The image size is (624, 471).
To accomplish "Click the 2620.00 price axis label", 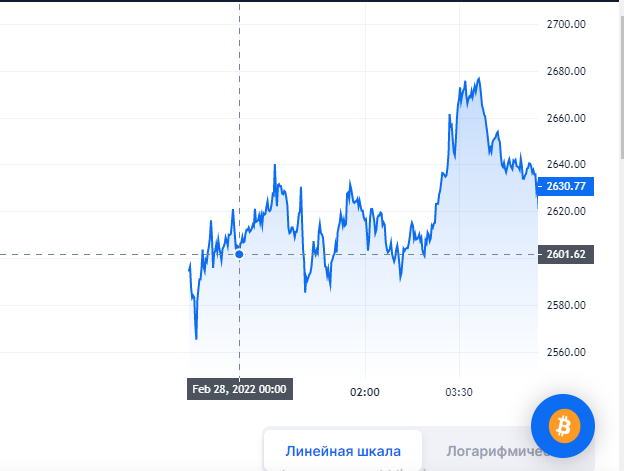I will 566,211.
